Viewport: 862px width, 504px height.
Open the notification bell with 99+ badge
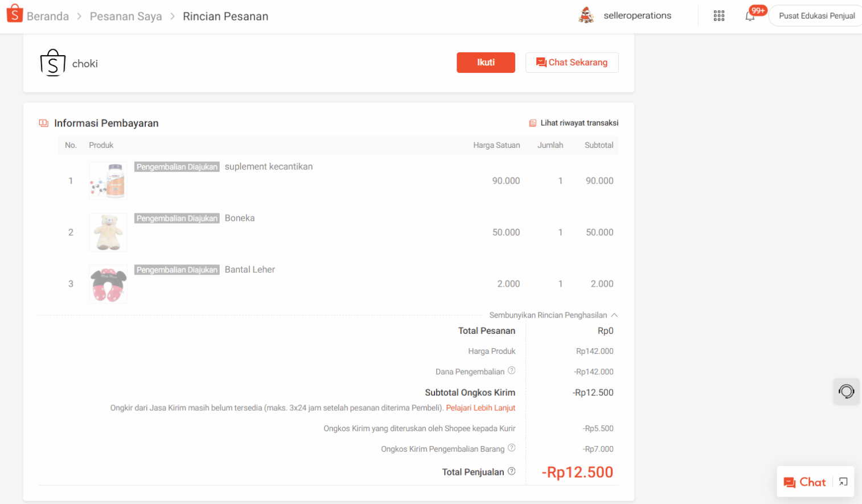pos(750,15)
